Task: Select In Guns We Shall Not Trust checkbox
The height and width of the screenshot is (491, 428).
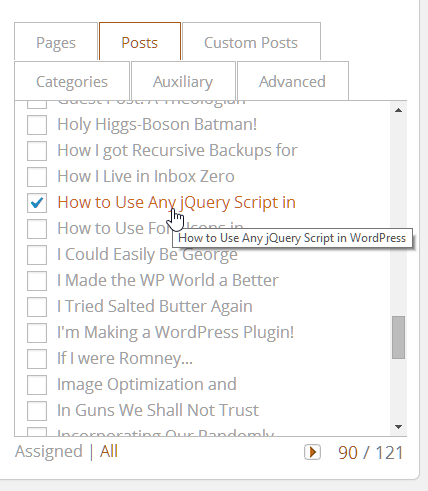Action: 37,411
